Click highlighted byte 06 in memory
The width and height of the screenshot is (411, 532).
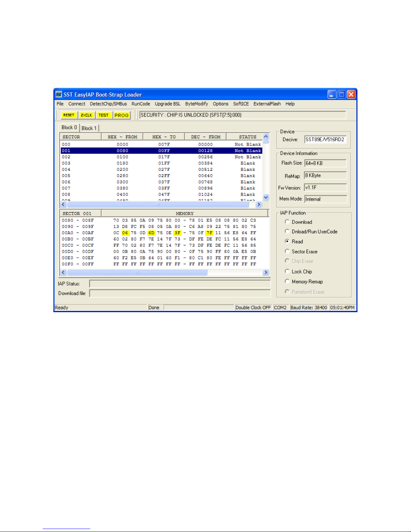click(125, 233)
